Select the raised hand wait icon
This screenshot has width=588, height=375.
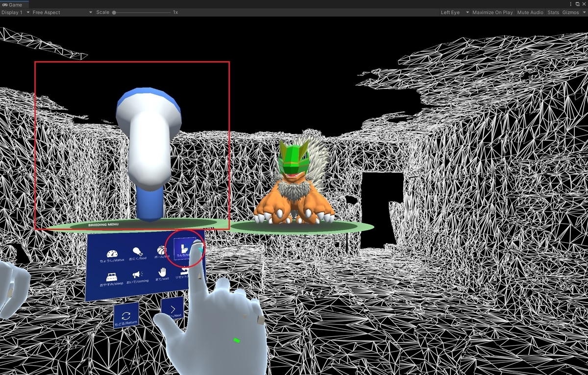click(162, 272)
